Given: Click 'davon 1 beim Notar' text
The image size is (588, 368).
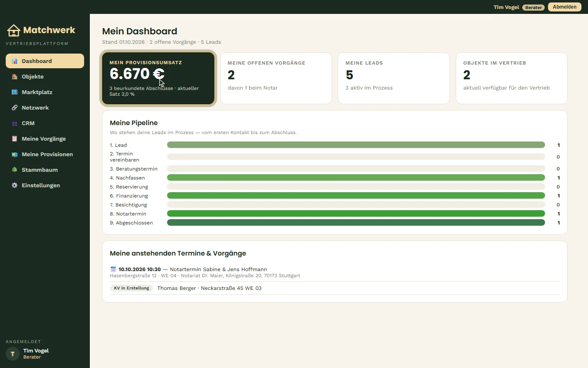Looking at the screenshot, I should [253, 88].
